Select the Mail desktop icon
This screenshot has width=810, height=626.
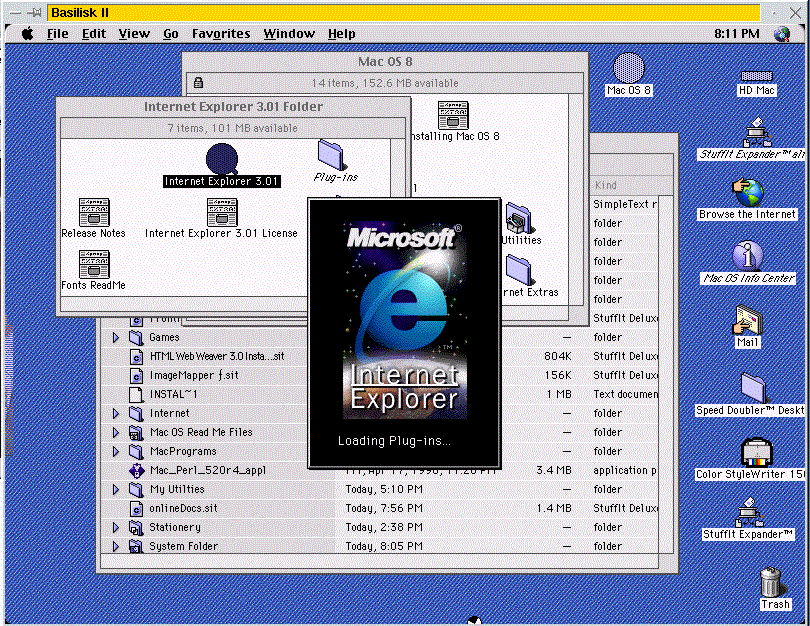[x=747, y=320]
